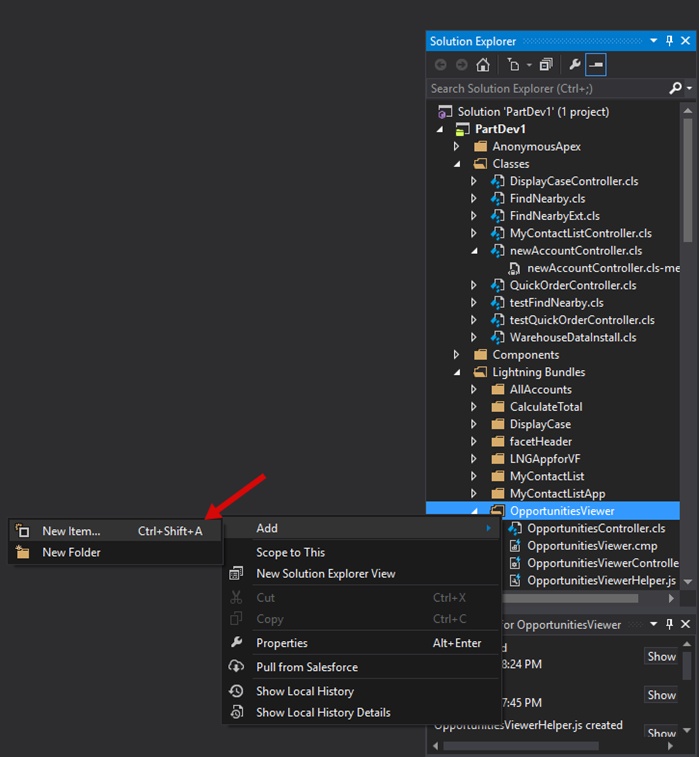Open the Add context menu entry
This screenshot has height=757, width=700.
click(361, 528)
